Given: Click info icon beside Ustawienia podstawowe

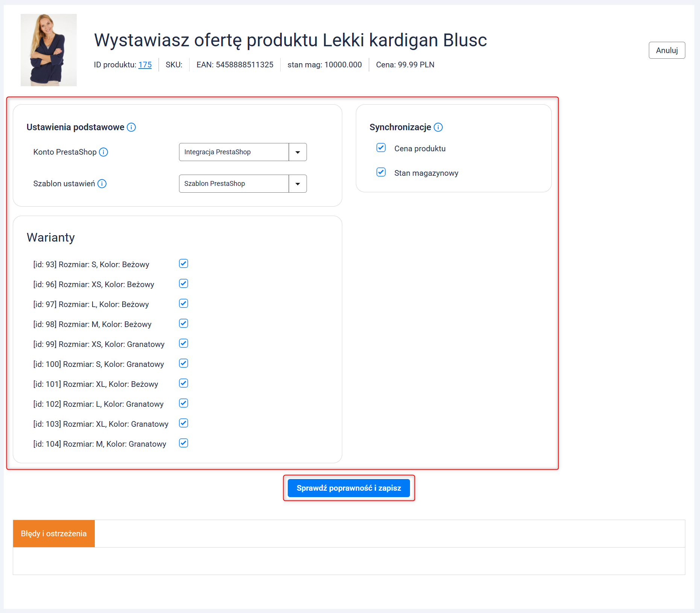Looking at the screenshot, I should tap(131, 127).
